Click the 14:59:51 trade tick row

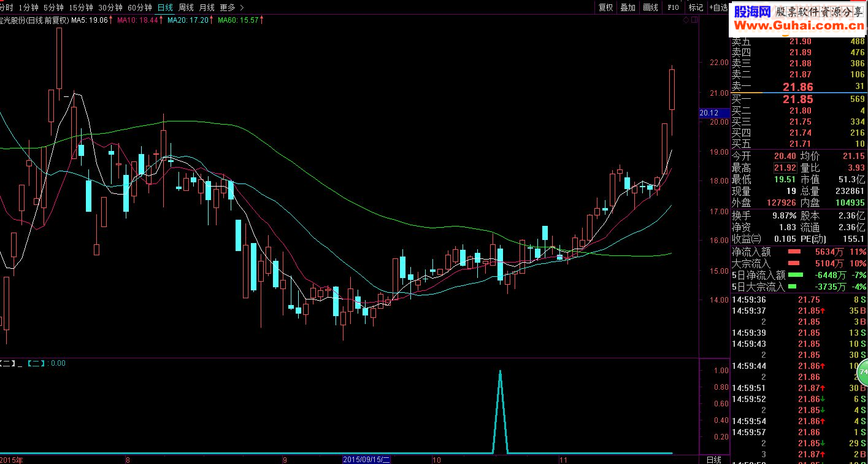798,388
